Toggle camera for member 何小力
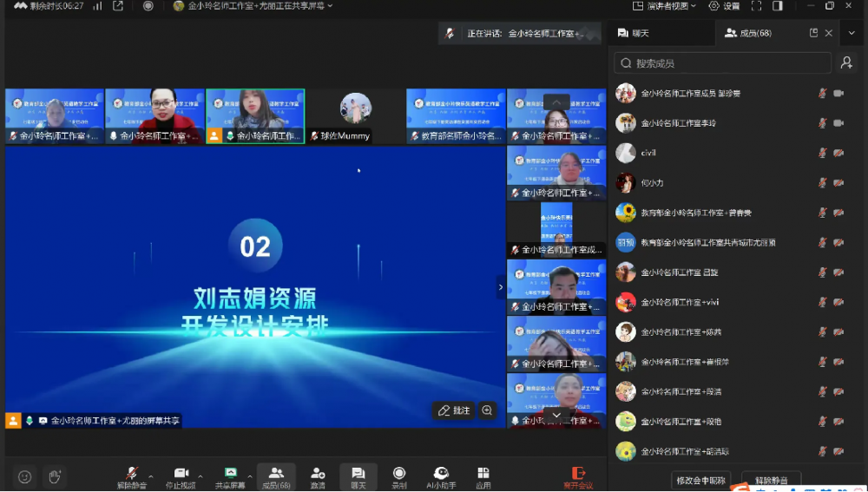This screenshot has width=868, height=492. [x=839, y=182]
